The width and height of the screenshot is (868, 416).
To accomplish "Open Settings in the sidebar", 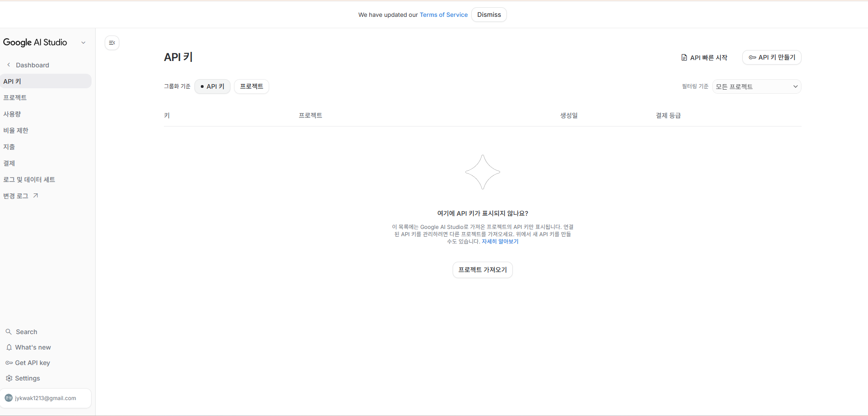I will click(x=27, y=378).
